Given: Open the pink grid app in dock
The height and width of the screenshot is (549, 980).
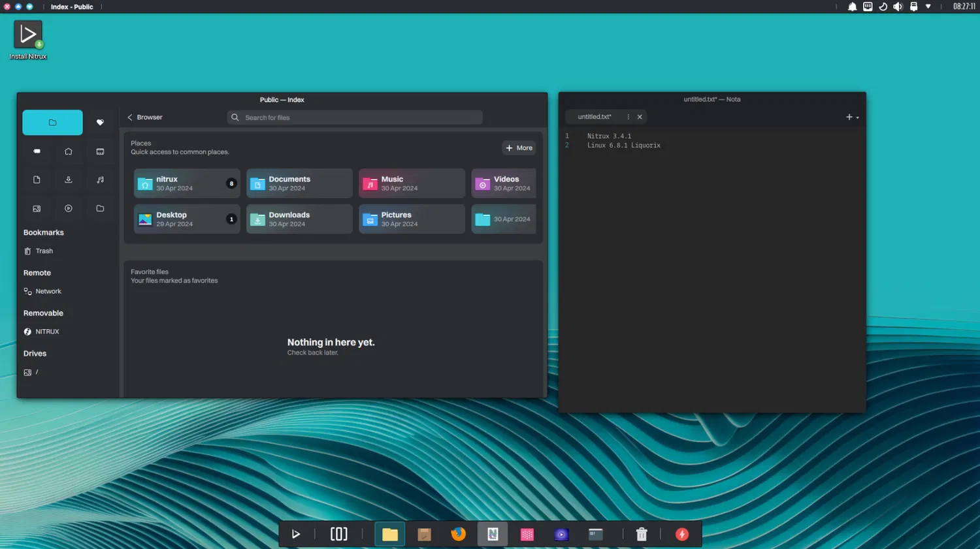Looking at the screenshot, I should point(527,534).
